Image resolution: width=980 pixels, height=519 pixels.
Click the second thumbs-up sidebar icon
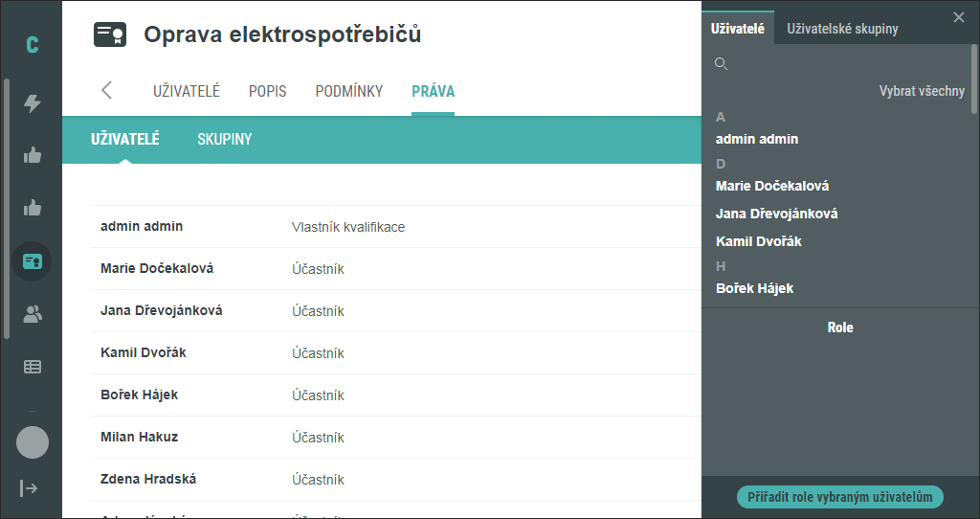[x=33, y=208]
